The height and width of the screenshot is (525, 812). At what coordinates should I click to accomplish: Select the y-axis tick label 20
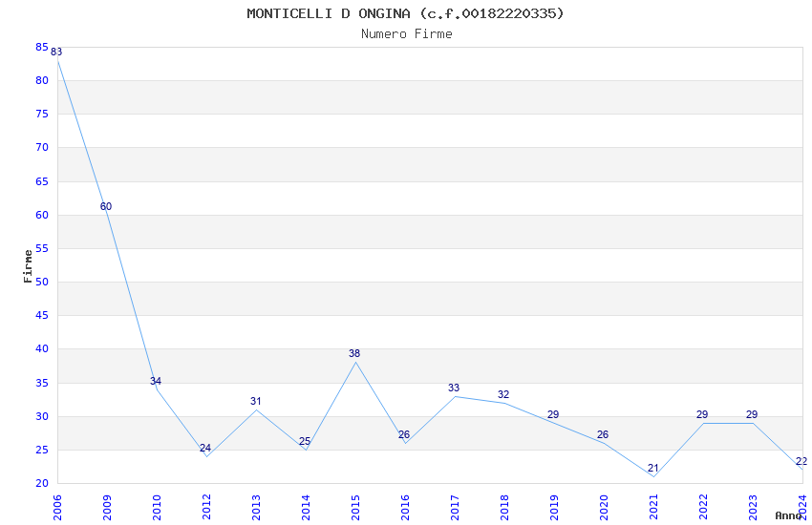click(x=42, y=484)
